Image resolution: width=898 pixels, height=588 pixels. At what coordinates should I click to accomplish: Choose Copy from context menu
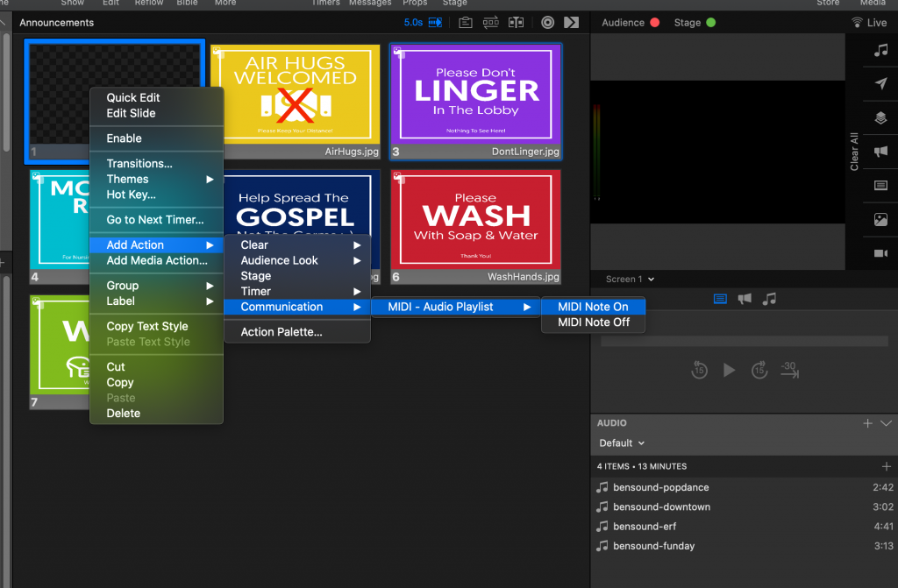(x=156, y=382)
